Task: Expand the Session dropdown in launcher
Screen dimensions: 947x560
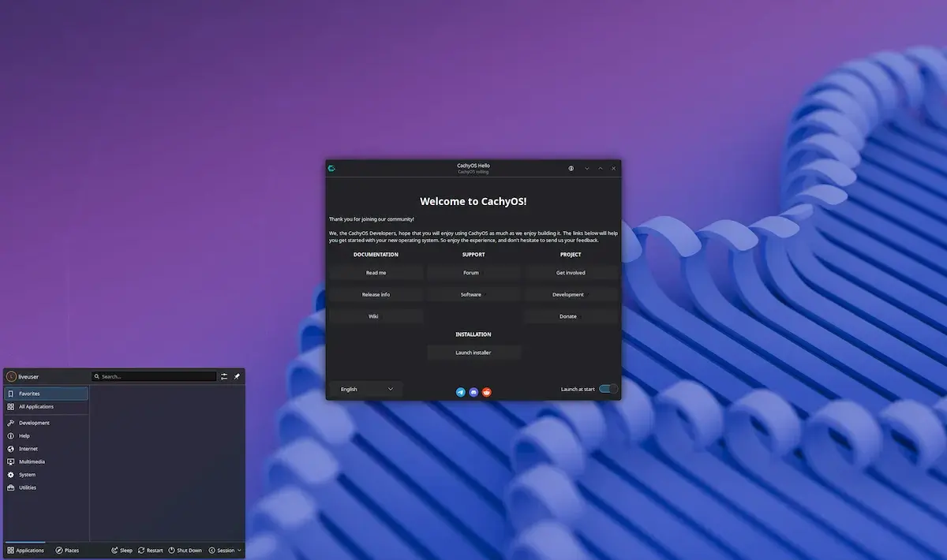Action: (x=225, y=551)
